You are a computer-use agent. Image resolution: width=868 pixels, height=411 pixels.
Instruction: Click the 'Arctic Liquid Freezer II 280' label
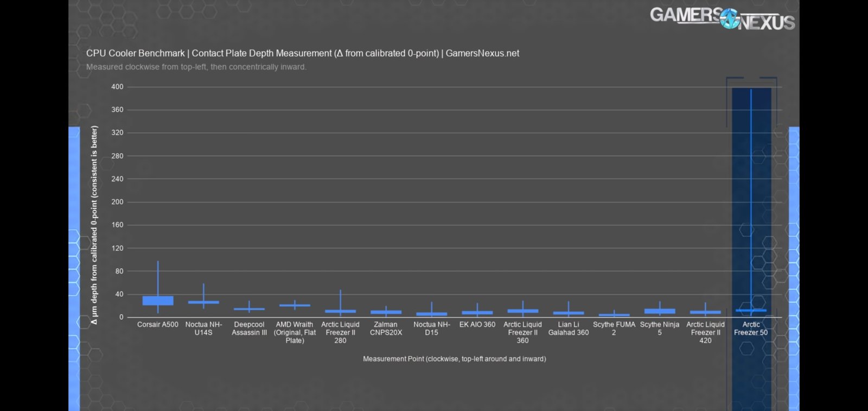340,332
